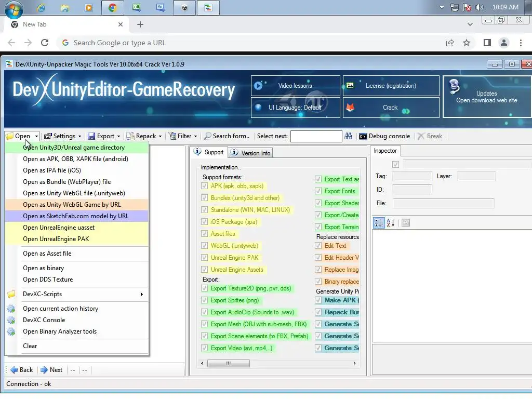Viewport: 532px width, 399px height.
Task: Choose Open as Unity WebGL Game by URL
Action: [x=77, y=205]
